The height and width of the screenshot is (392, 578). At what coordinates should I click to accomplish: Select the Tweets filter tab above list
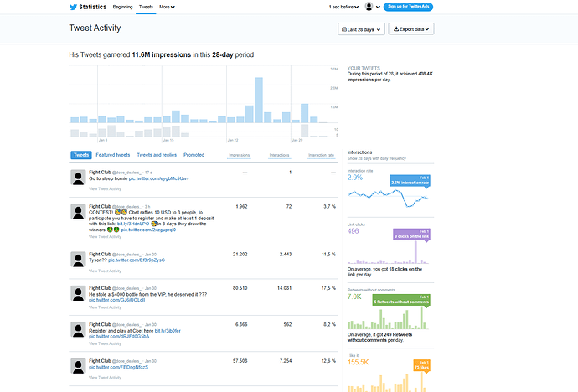point(81,155)
